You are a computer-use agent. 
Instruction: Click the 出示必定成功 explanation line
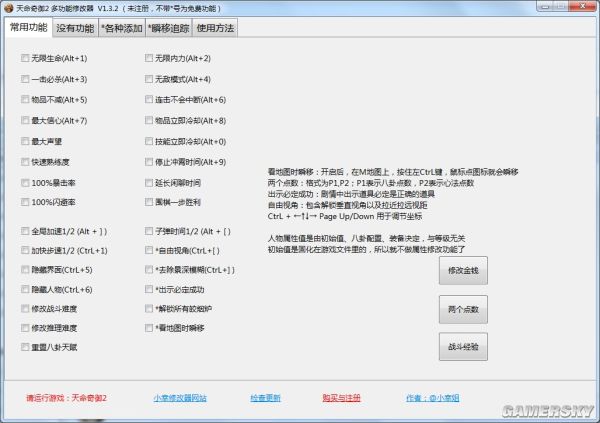[x=351, y=194]
